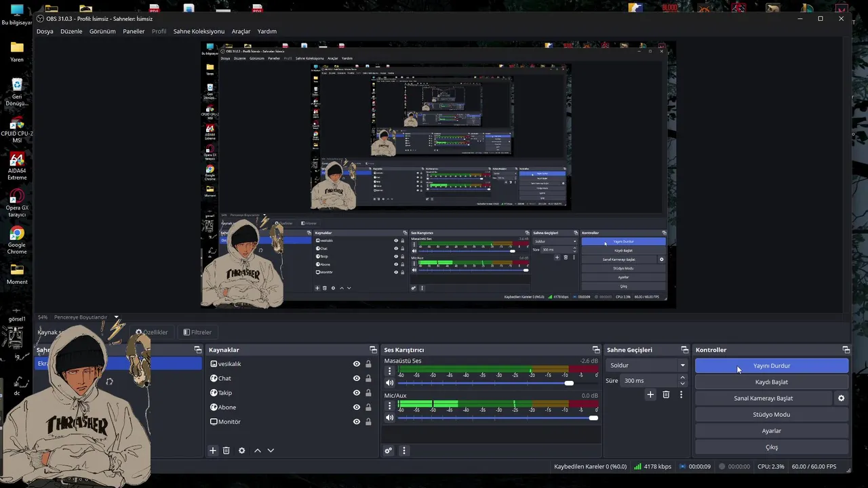Mute Mic/Aux speaker icon
Image resolution: width=868 pixels, height=488 pixels.
coord(390,418)
